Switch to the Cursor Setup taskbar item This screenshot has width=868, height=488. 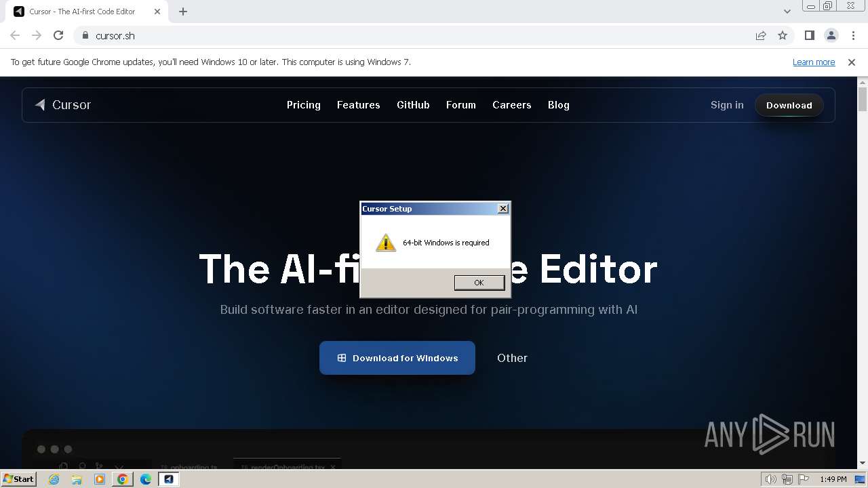click(x=169, y=479)
